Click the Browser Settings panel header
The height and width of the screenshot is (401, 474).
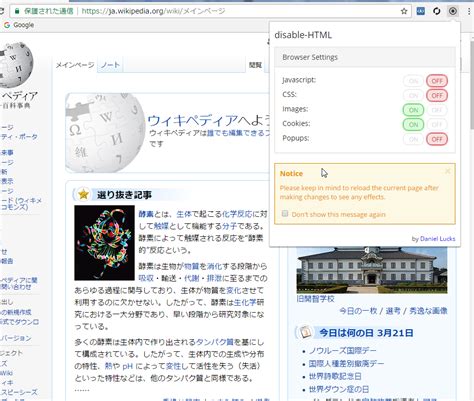365,57
